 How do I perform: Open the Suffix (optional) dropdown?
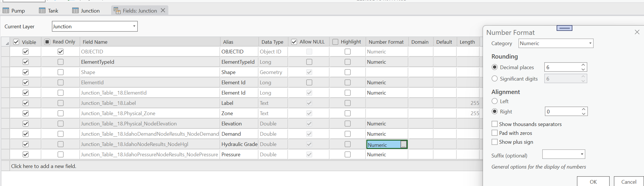point(582,154)
